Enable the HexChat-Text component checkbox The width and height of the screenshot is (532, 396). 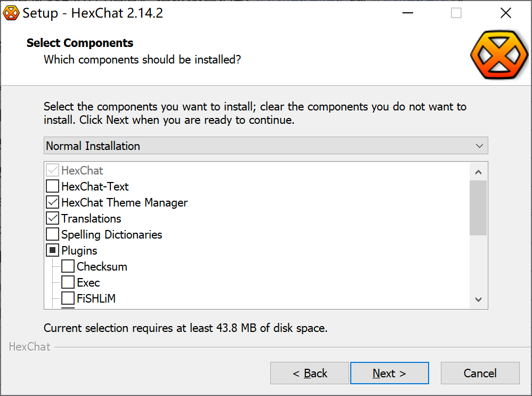click(53, 187)
